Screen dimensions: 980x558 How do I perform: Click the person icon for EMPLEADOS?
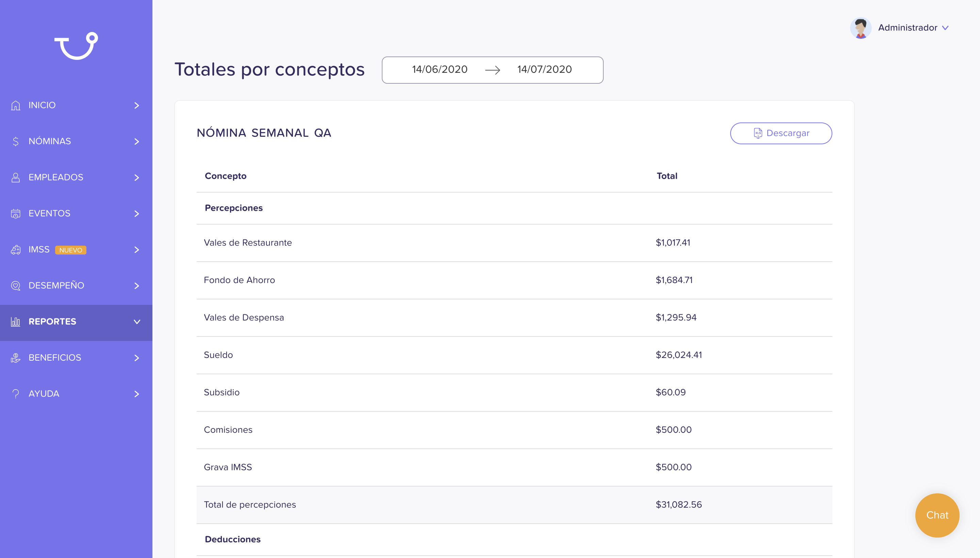[x=15, y=178]
